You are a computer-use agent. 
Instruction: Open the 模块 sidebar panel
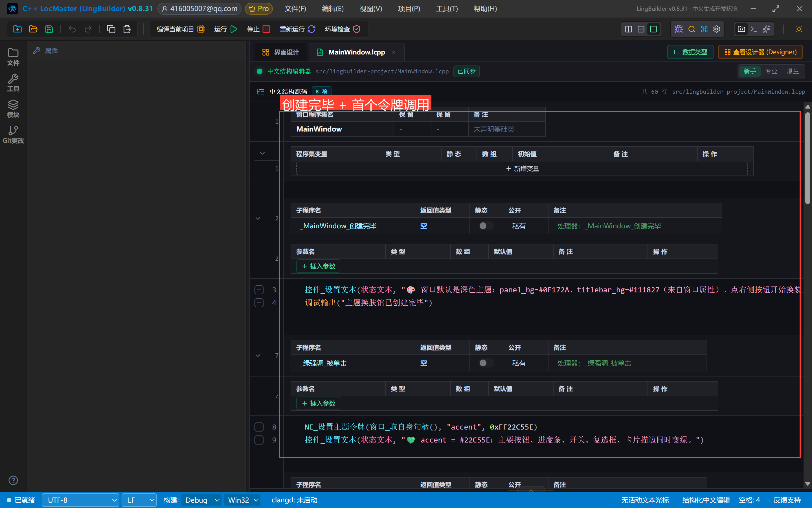click(x=13, y=109)
